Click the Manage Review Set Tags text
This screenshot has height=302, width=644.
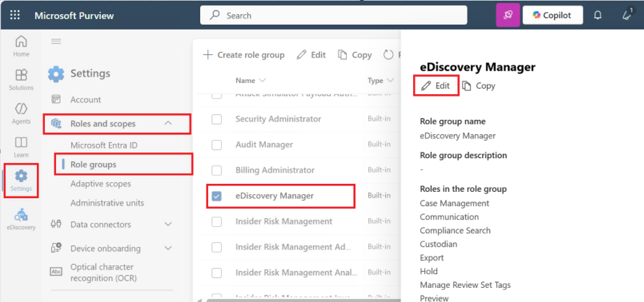point(465,284)
